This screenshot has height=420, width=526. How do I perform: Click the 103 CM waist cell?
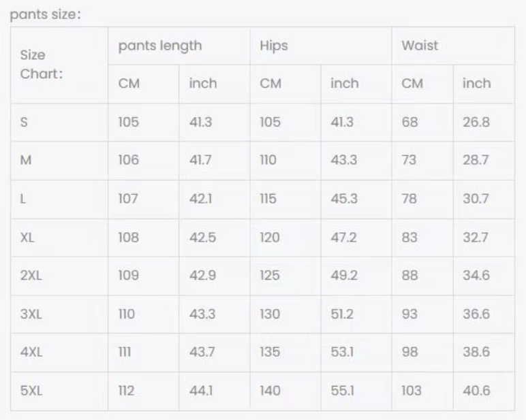422,391
